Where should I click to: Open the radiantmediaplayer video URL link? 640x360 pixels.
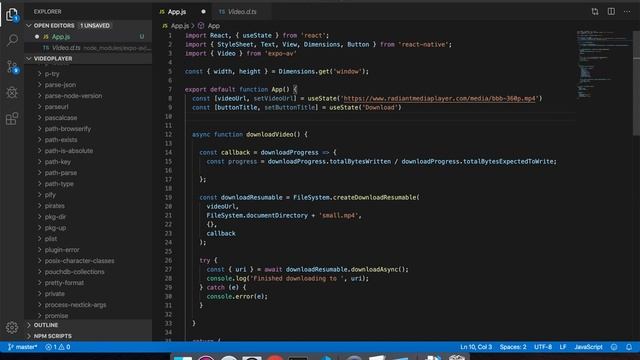coord(439,99)
